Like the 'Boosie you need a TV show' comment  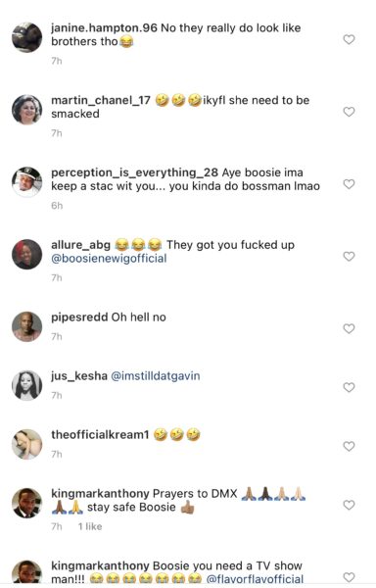(349, 577)
